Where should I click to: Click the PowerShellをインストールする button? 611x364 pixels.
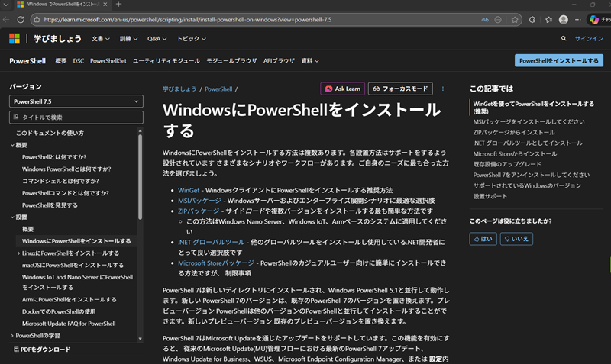coord(558,60)
